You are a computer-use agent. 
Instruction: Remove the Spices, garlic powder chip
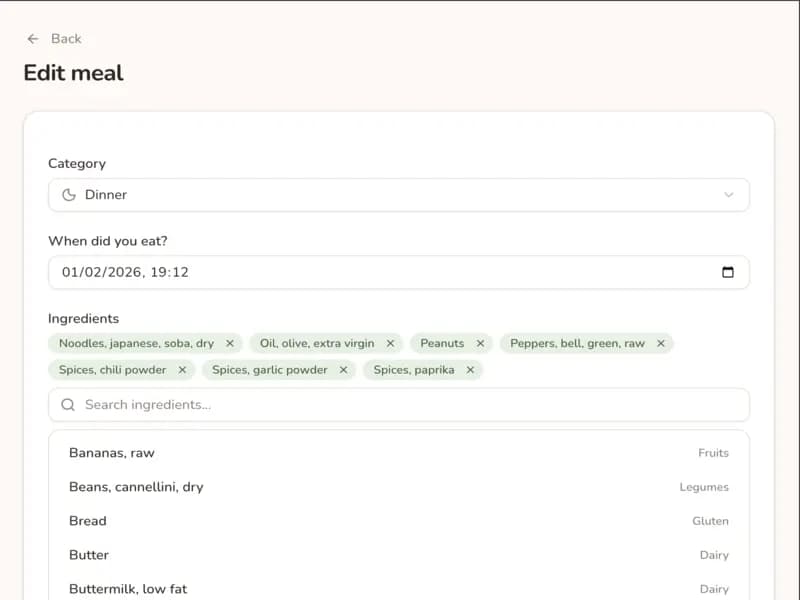(343, 370)
